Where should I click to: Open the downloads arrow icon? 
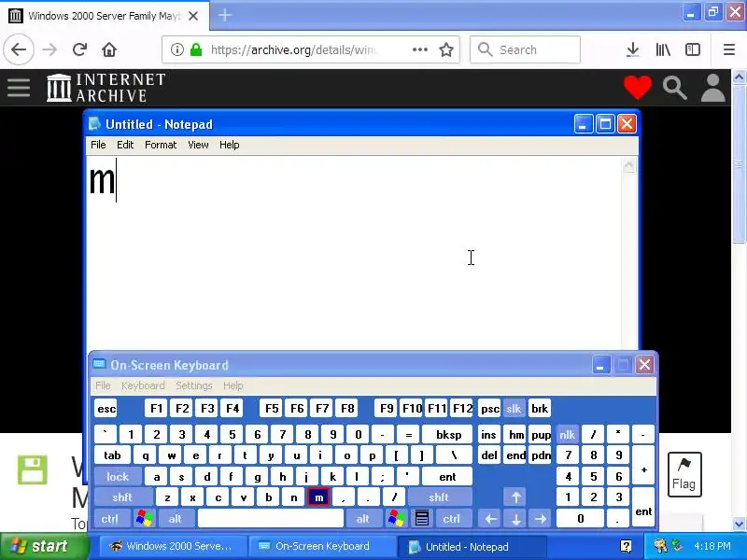coord(633,49)
